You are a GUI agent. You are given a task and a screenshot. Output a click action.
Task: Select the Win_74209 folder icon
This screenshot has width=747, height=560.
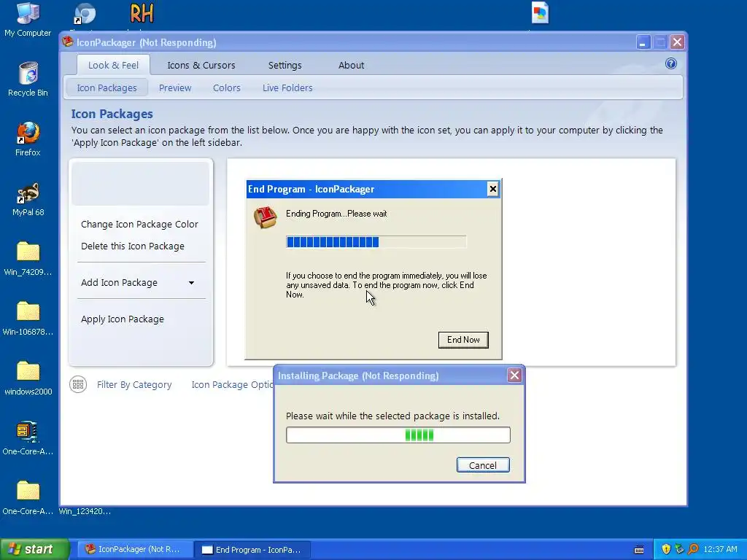28,259
